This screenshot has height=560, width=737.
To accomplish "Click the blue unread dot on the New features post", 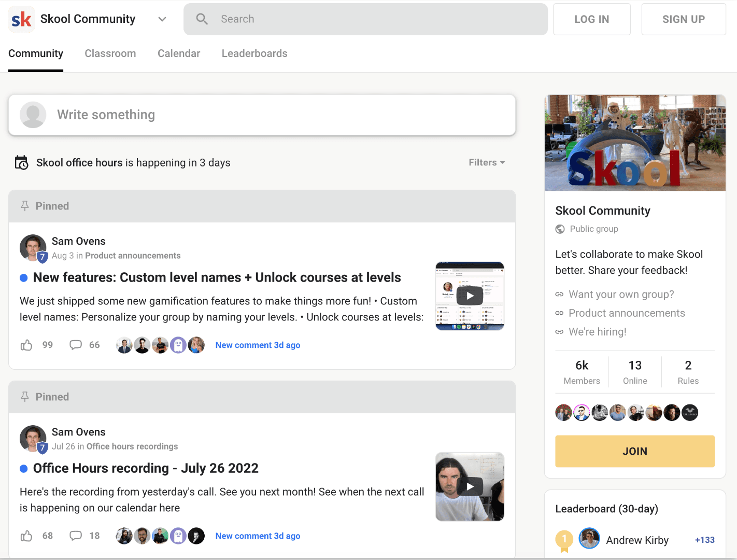I will click(x=24, y=278).
